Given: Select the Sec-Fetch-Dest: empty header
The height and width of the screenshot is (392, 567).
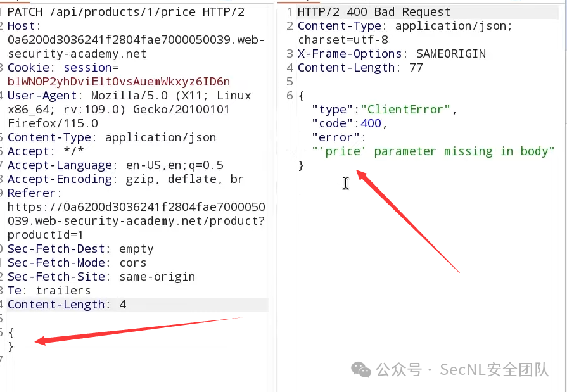Looking at the screenshot, I should point(80,249).
